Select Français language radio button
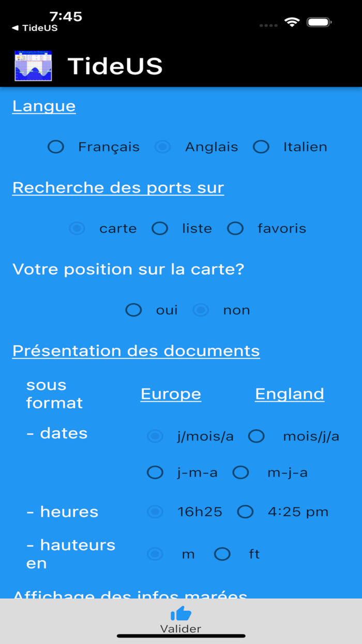This screenshot has height=644, width=362. click(x=56, y=147)
